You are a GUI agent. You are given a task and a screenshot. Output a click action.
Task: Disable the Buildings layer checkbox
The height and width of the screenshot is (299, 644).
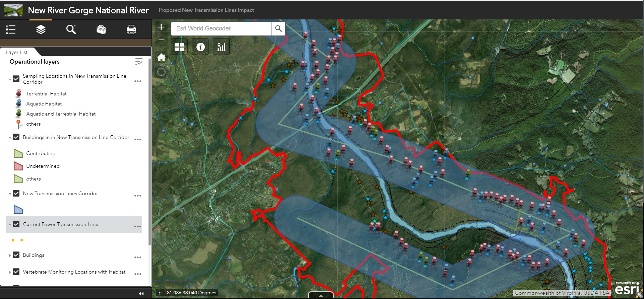(x=16, y=255)
